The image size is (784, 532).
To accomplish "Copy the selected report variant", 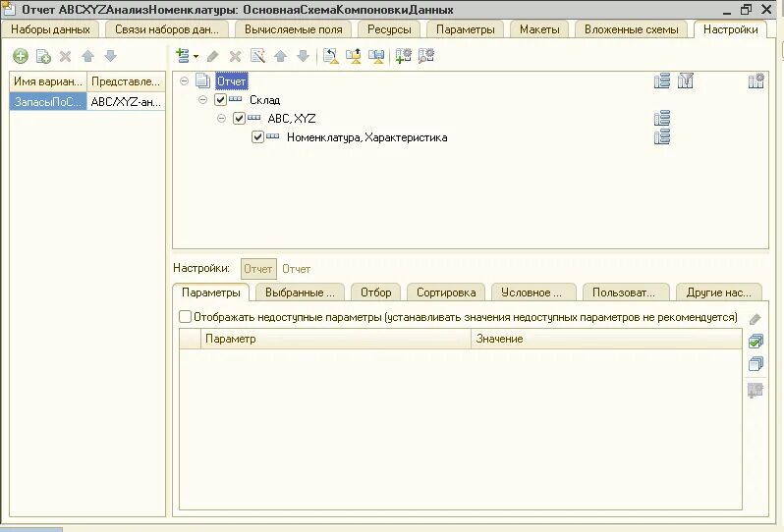I will (43, 56).
